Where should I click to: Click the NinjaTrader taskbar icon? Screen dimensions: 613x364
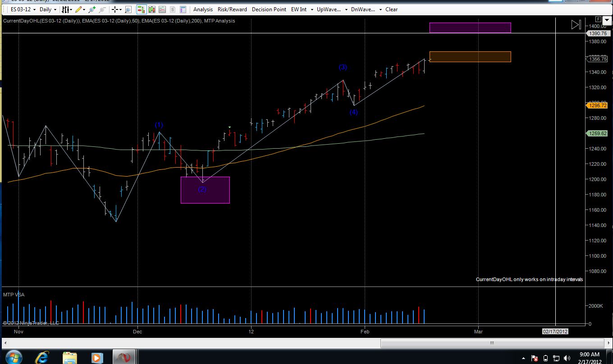(125, 358)
